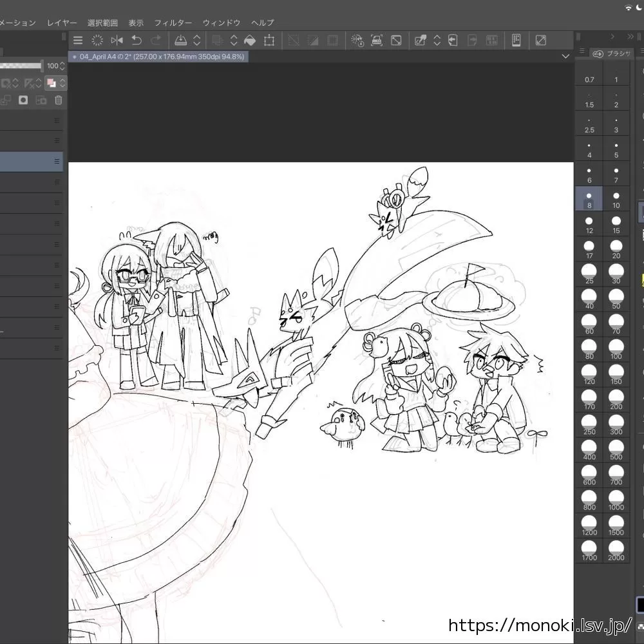
Task: Click the undo arrow icon
Action: pyautogui.click(x=136, y=41)
